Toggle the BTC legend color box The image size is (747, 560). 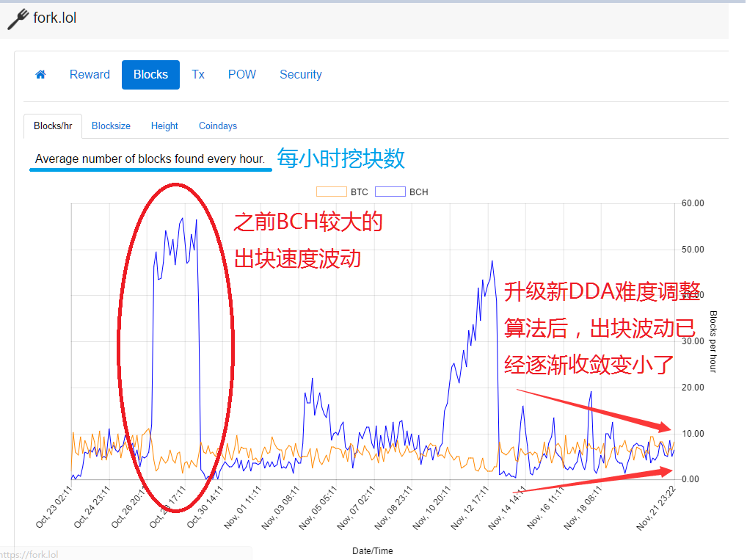point(332,192)
